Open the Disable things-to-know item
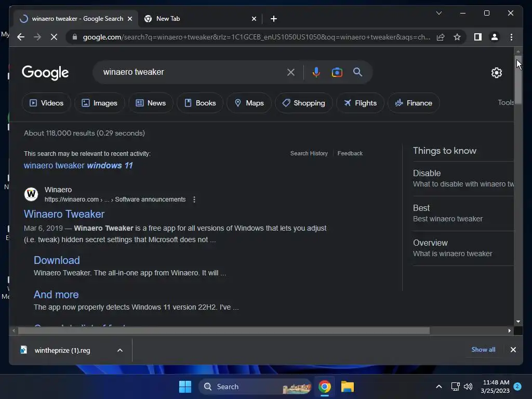 pyautogui.click(x=463, y=179)
